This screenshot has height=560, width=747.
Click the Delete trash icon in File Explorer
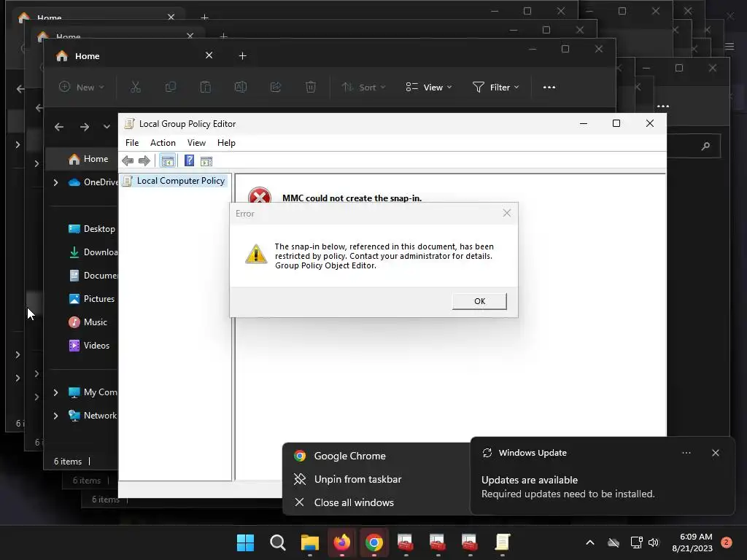[311, 87]
